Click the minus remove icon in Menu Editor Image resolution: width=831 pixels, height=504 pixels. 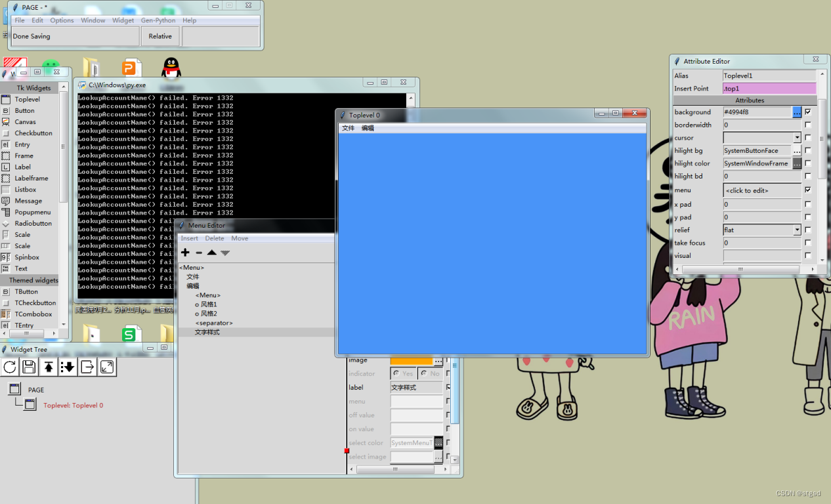(x=199, y=253)
